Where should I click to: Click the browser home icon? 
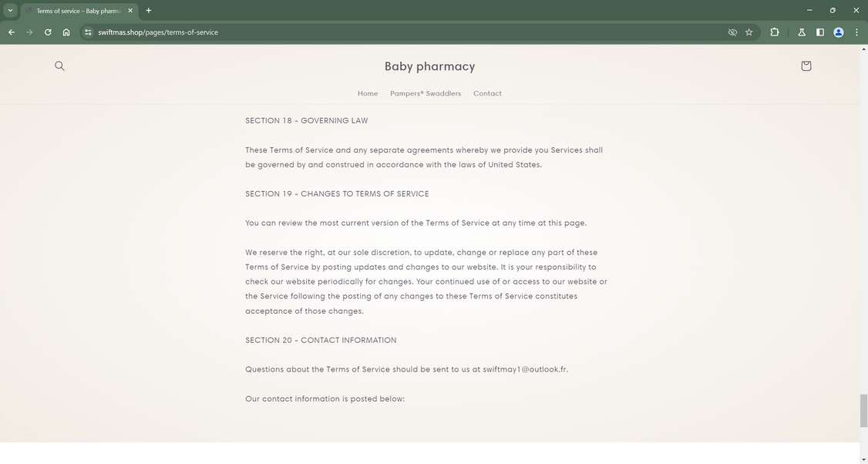(x=66, y=32)
